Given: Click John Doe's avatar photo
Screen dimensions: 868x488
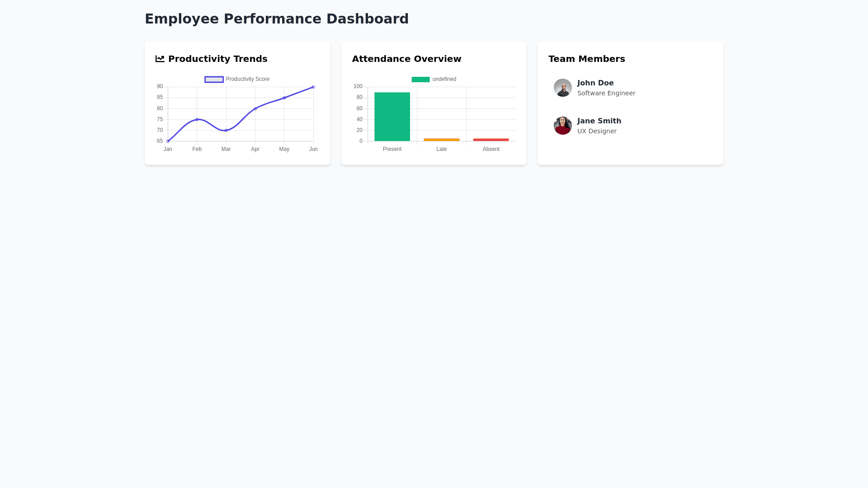Looking at the screenshot, I should click(x=562, y=88).
